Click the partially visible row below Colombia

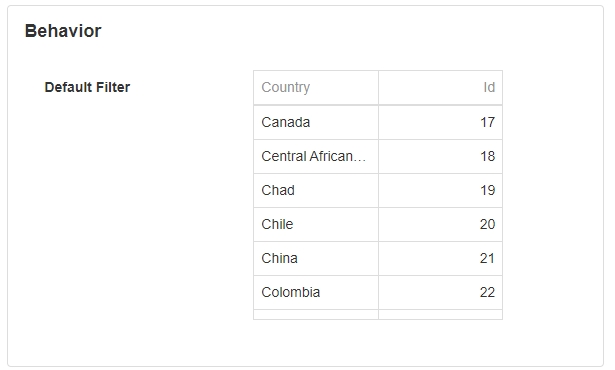click(x=378, y=315)
